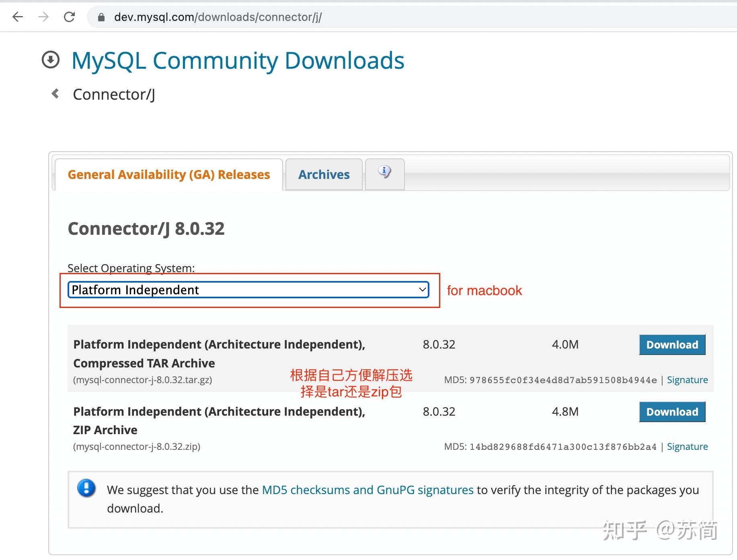Follow the MD5 checksums and GnuPG signatures link
737x560 pixels.
click(367, 490)
